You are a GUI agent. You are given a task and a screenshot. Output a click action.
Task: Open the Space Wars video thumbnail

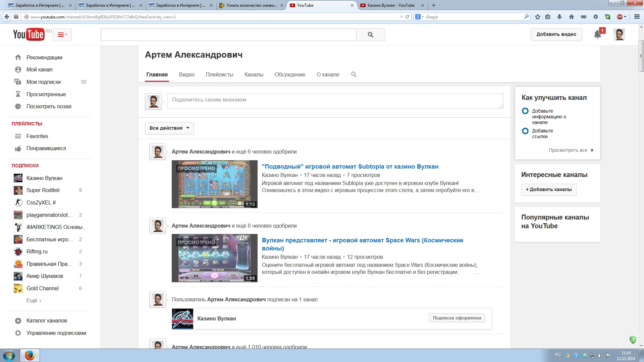(215, 258)
